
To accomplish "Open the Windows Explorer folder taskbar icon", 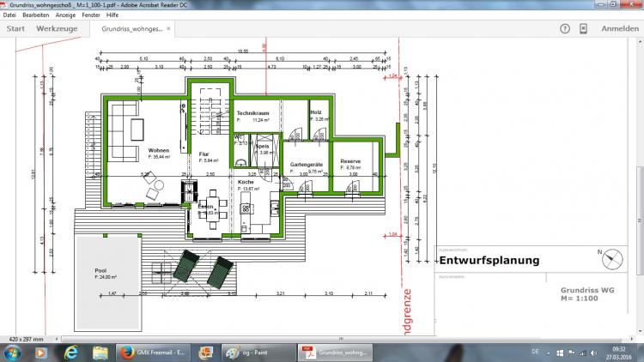I will tap(101, 353).
